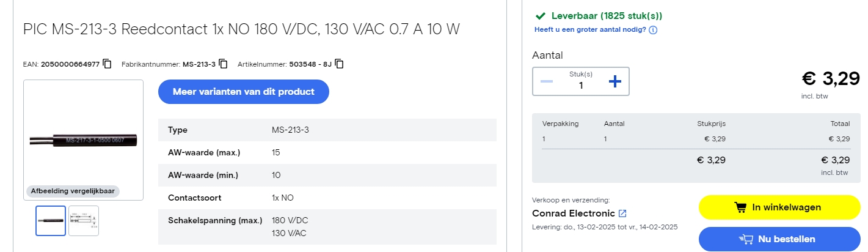This screenshot has height=252, width=868.
Task: Click the Schakelspanning (max.) table row
Action: (327, 226)
